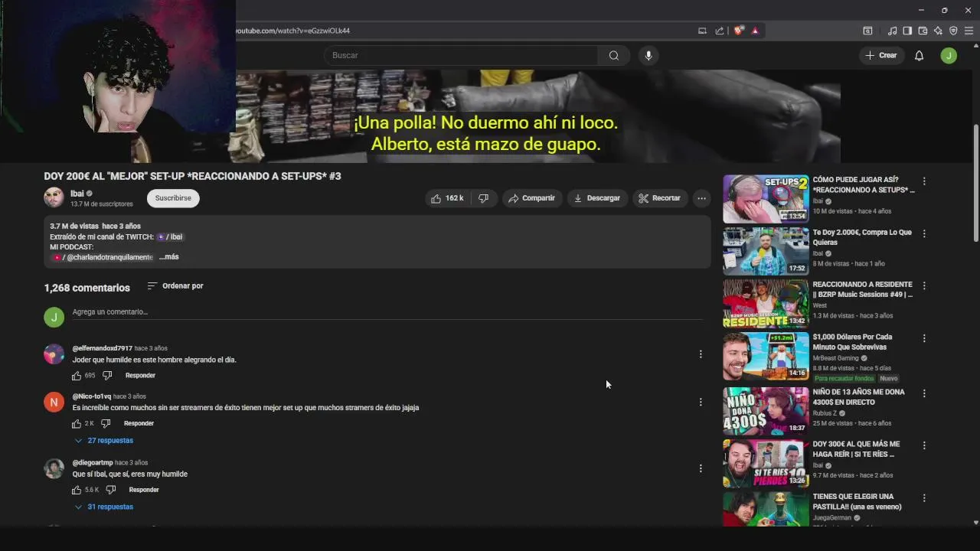Viewport: 980px width, 551px height.
Task: Expand video description with ...más
Action: 168,257
